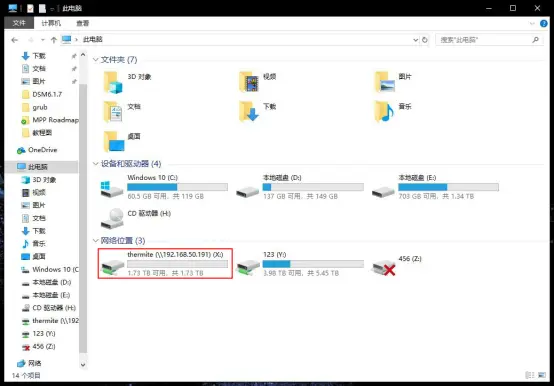Viewport: 554px width, 386px height.
Task: Select 本地磁盘 (D:) in sidebar tree
Action: 46,282
